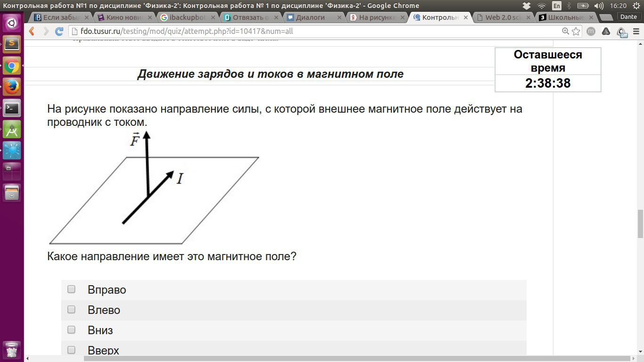Click the force and current diagram
Screen dimensions: 644x362
tap(154, 188)
